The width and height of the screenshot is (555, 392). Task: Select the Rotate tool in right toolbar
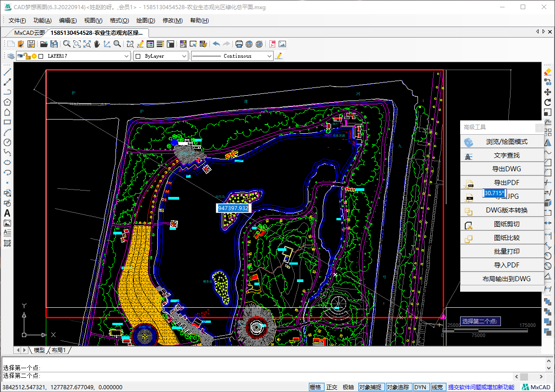(x=548, y=102)
